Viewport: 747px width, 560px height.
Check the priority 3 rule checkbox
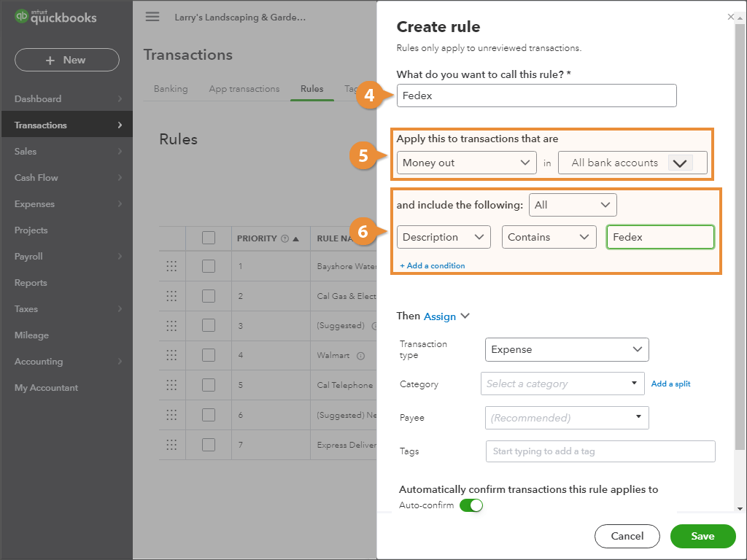point(209,326)
